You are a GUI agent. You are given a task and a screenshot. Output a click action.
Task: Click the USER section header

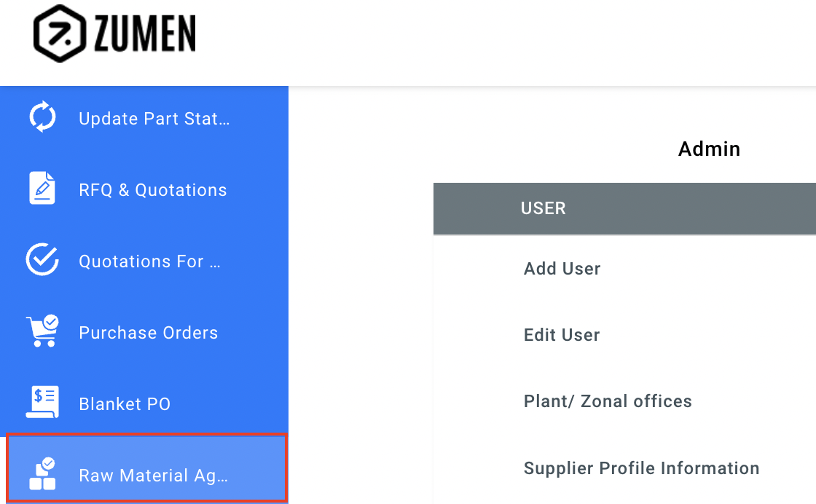pyautogui.click(x=544, y=208)
